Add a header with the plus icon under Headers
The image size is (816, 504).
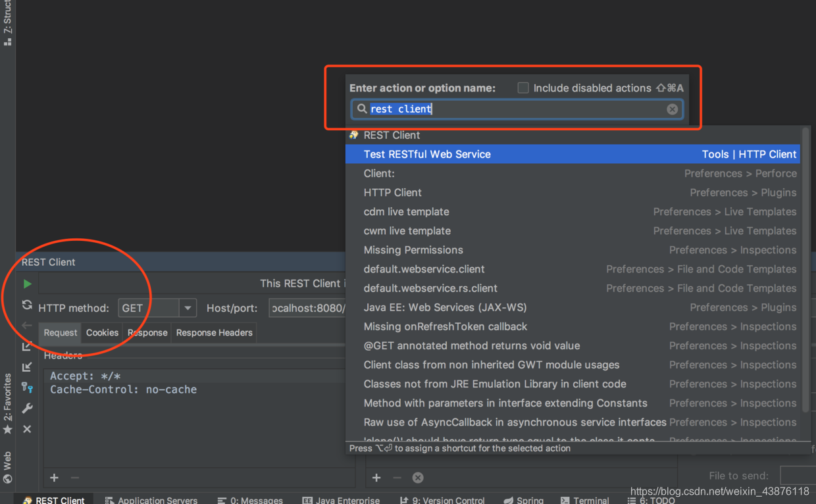click(x=55, y=478)
